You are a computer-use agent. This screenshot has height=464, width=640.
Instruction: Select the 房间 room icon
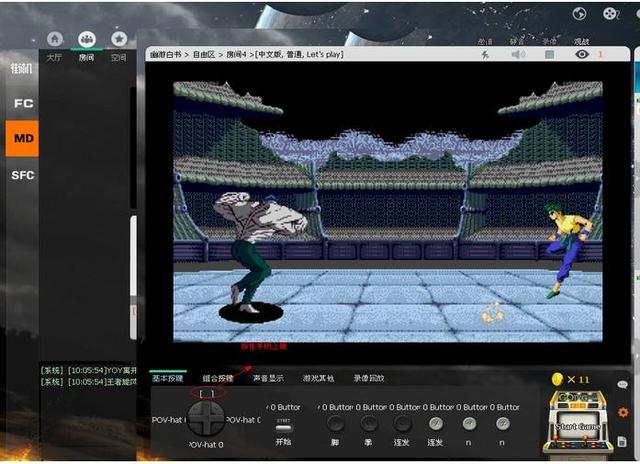coord(87,39)
